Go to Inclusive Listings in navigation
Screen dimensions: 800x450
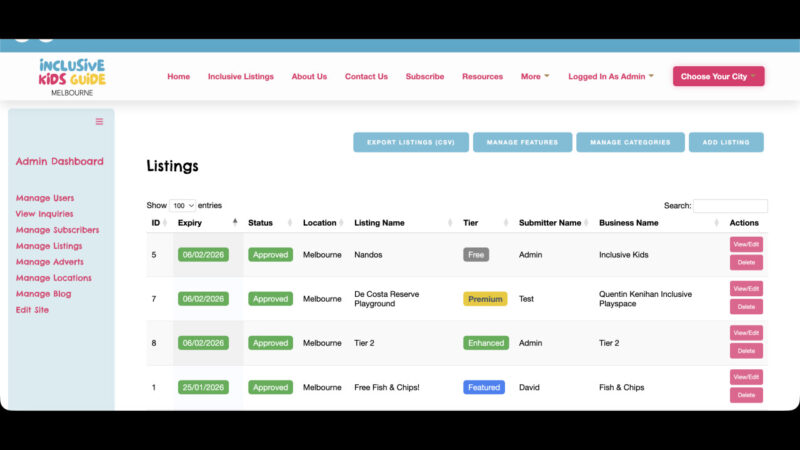(240, 76)
